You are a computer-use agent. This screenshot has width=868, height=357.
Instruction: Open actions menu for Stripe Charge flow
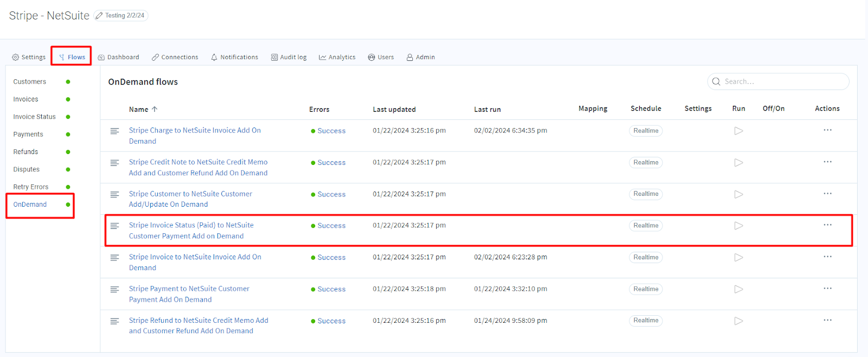click(827, 130)
